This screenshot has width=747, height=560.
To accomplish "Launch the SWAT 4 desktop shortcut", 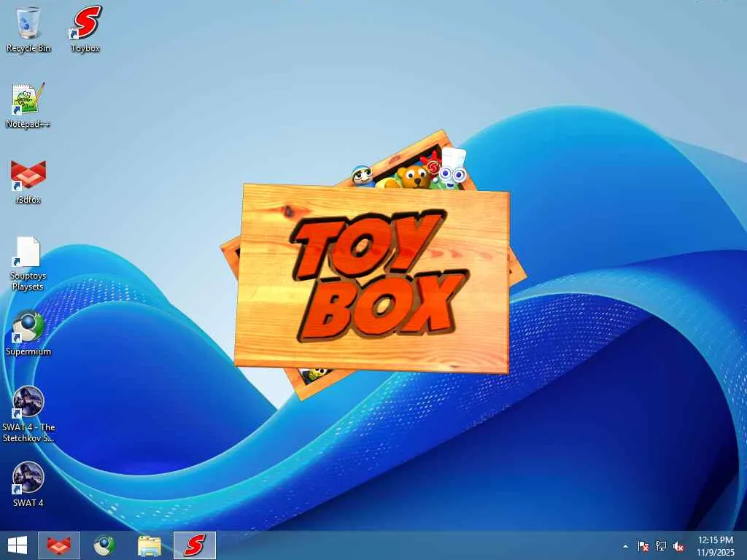I will [28, 484].
